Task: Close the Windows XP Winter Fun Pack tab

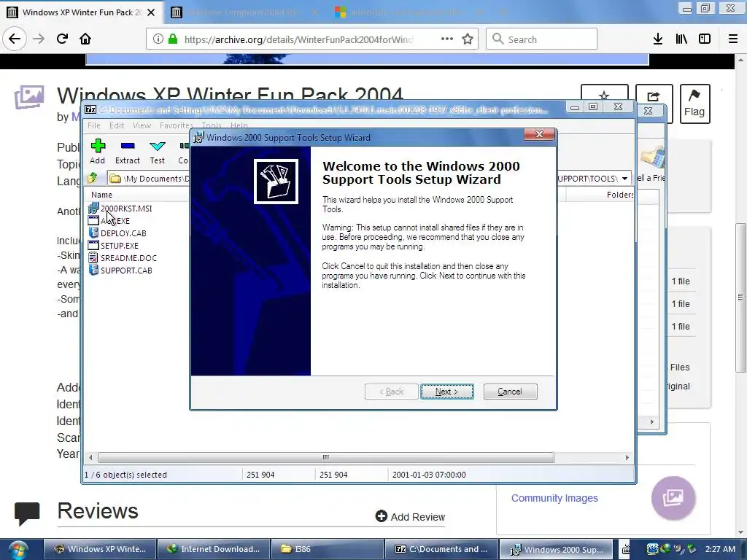Action: click(151, 12)
